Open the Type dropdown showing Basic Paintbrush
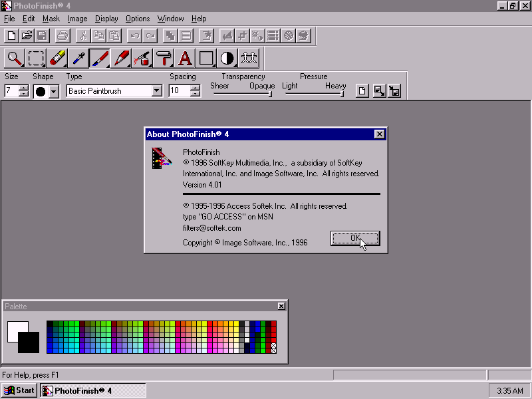The height and width of the screenshot is (399, 532). pos(156,91)
